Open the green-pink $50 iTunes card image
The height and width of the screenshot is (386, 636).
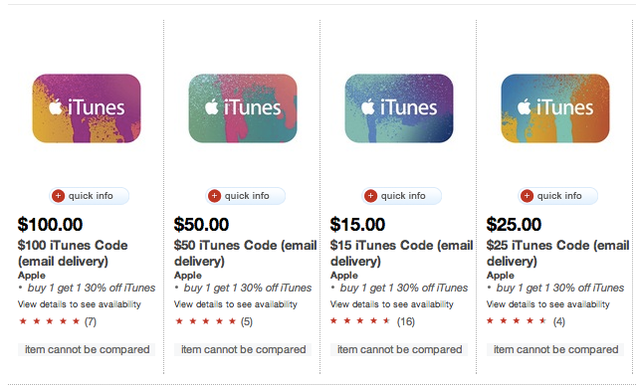(x=243, y=108)
